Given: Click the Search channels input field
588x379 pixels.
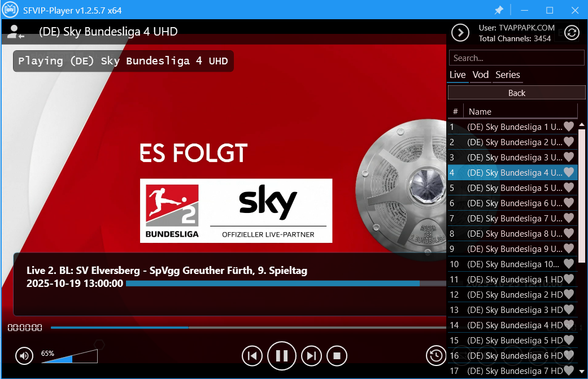Looking at the screenshot, I should (x=516, y=58).
